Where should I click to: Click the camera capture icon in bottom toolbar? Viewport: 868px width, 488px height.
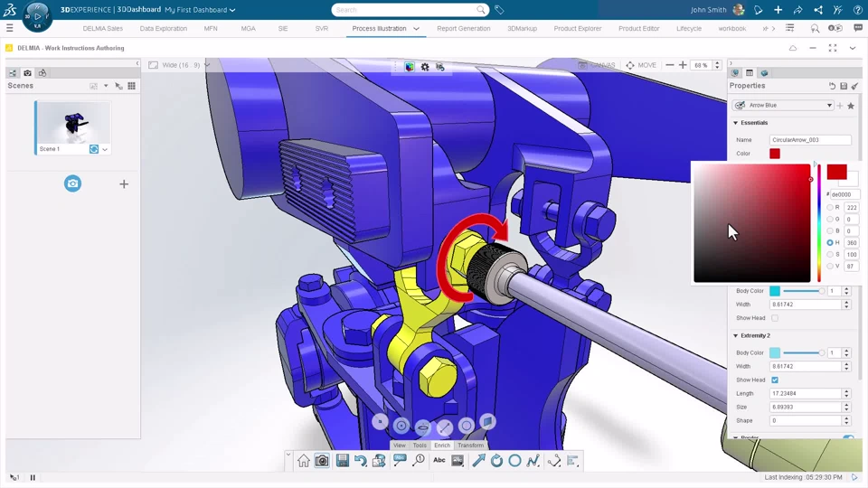(x=322, y=461)
